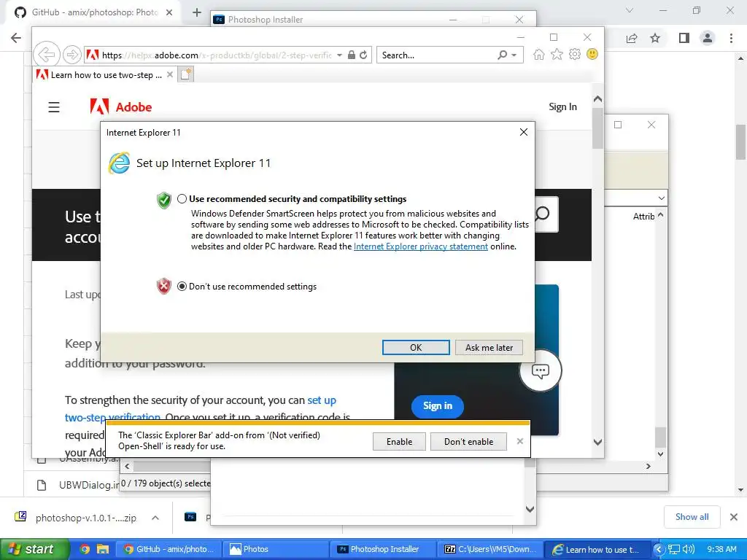Click the 'set up' two-step verification link
This screenshot has height=560, width=747.
pyautogui.click(x=322, y=400)
